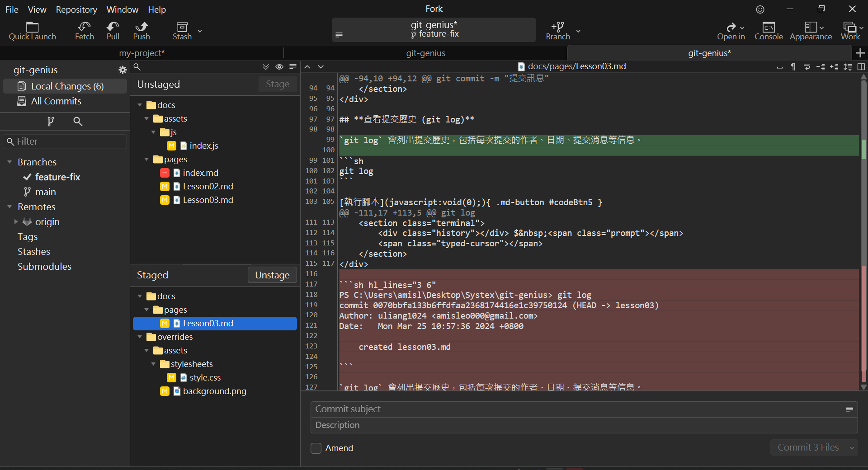Viewport: 868px width, 470px height.
Task: Open the Appearance options
Action: pyautogui.click(x=811, y=31)
